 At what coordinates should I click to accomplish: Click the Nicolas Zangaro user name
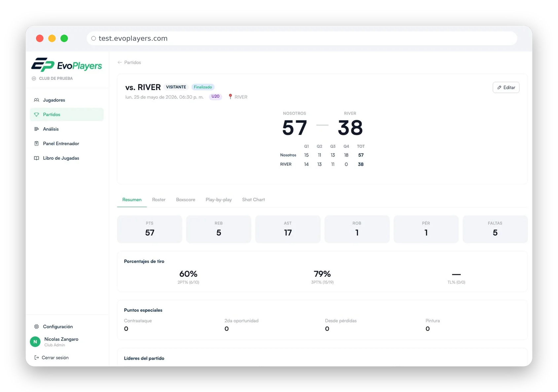click(x=61, y=339)
